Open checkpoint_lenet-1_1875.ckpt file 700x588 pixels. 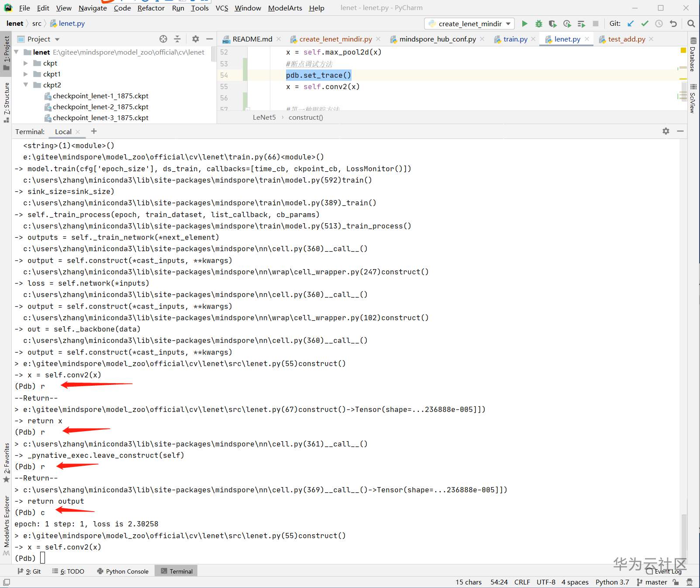100,96
